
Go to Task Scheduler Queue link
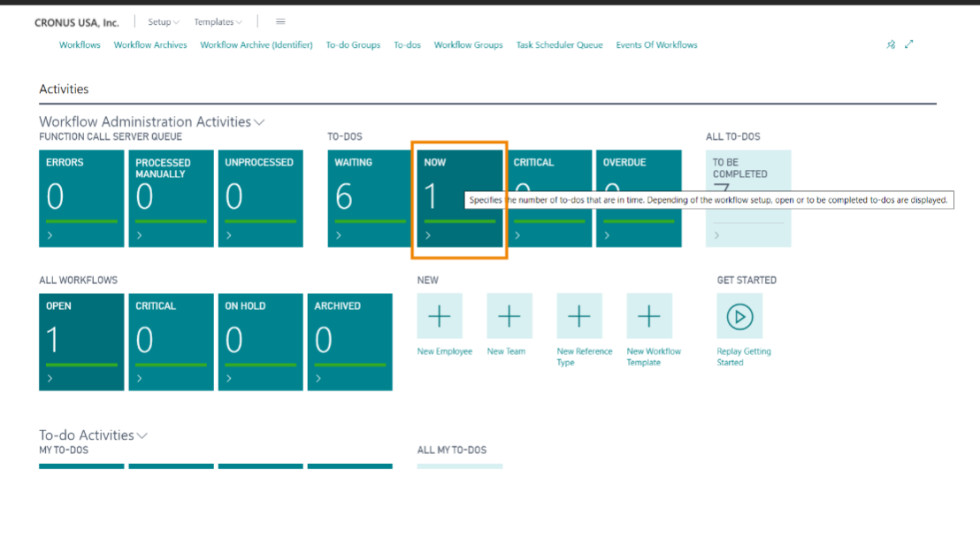click(x=559, y=45)
